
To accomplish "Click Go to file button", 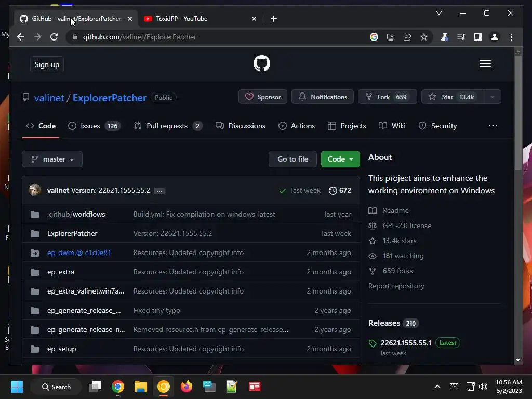I will [293, 159].
